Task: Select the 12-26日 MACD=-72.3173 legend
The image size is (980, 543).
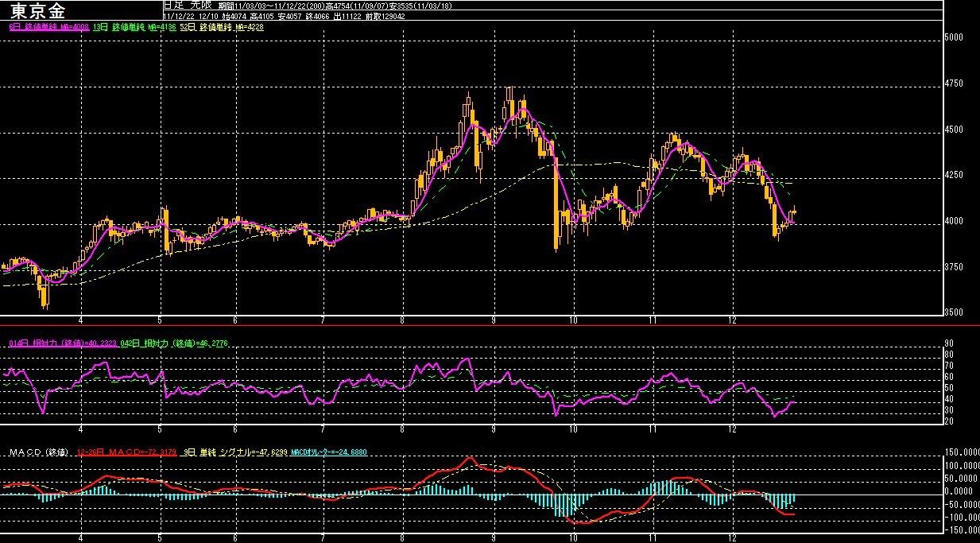Action: coord(126,452)
